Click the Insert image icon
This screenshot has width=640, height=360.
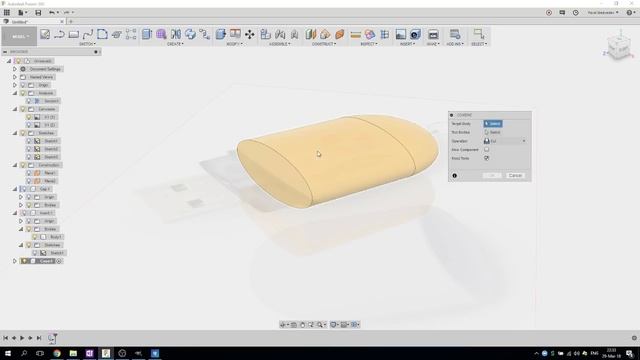click(401, 34)
